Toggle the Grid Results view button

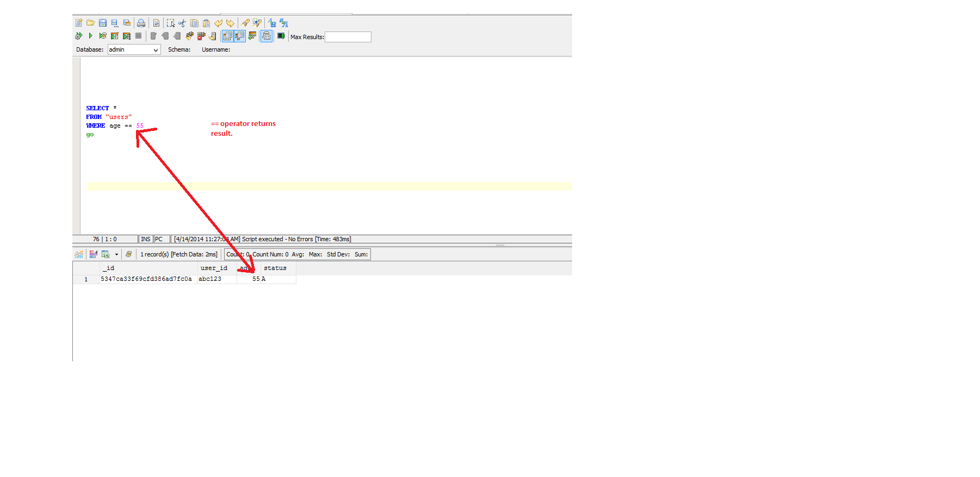pos(228,36)
